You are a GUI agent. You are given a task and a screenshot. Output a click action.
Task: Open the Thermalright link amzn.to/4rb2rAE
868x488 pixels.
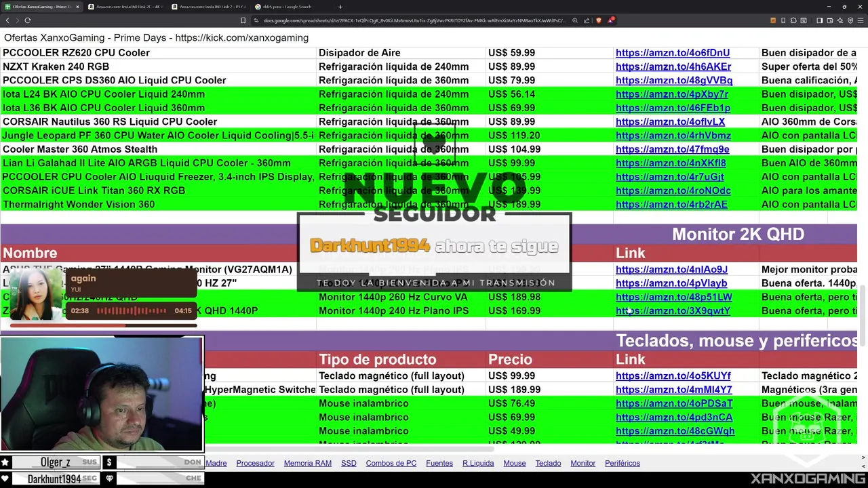[x=671, y=205]
